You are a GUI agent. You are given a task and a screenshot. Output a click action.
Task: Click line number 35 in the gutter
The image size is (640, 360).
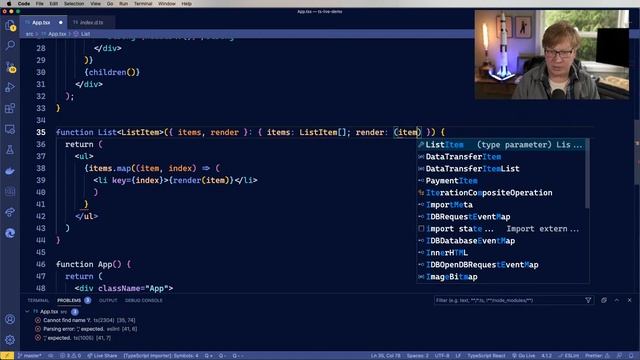pos(40,132)
